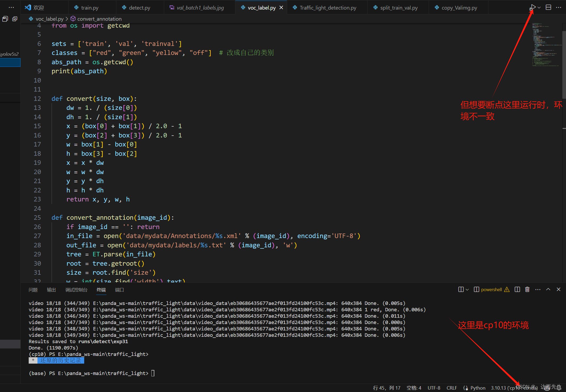Click the powershell terminal label
This screenshot has width=566, height=392.
click(491, 290)
